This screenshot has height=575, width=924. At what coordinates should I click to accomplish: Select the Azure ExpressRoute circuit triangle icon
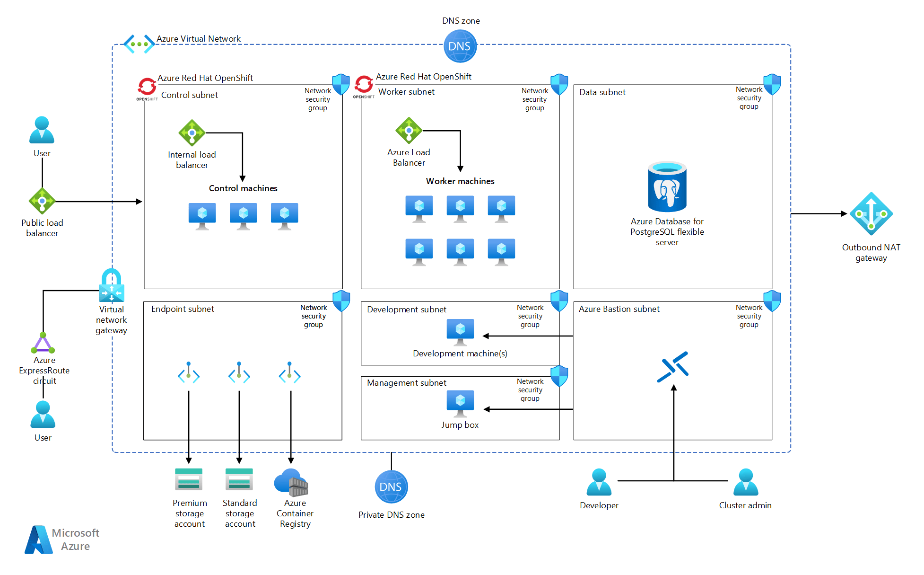[x=43, y=343]
